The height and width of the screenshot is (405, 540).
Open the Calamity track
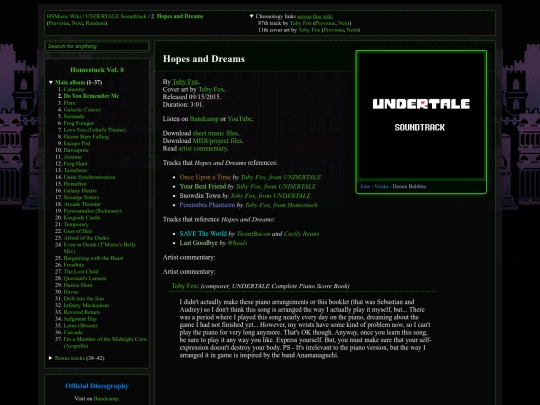(74, 89)
